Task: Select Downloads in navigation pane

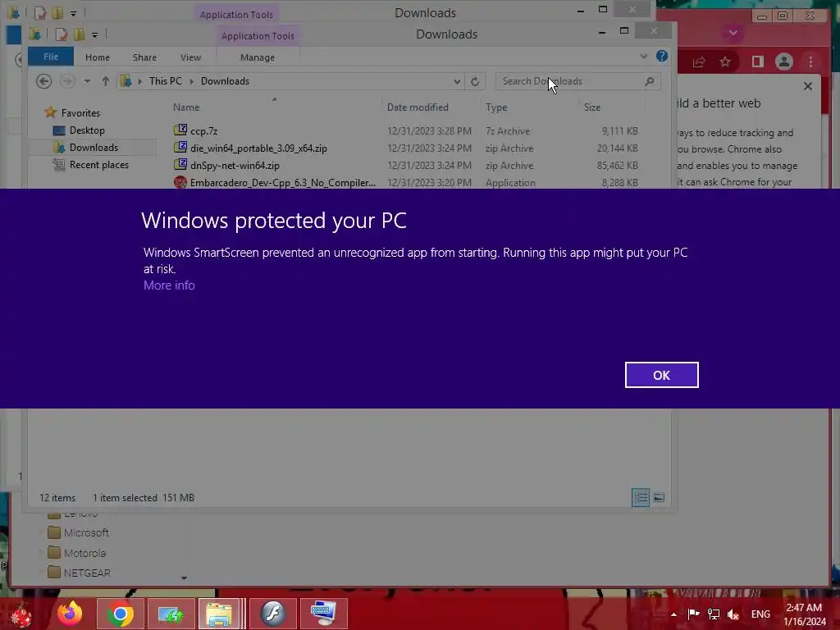Action: [94, 148]
